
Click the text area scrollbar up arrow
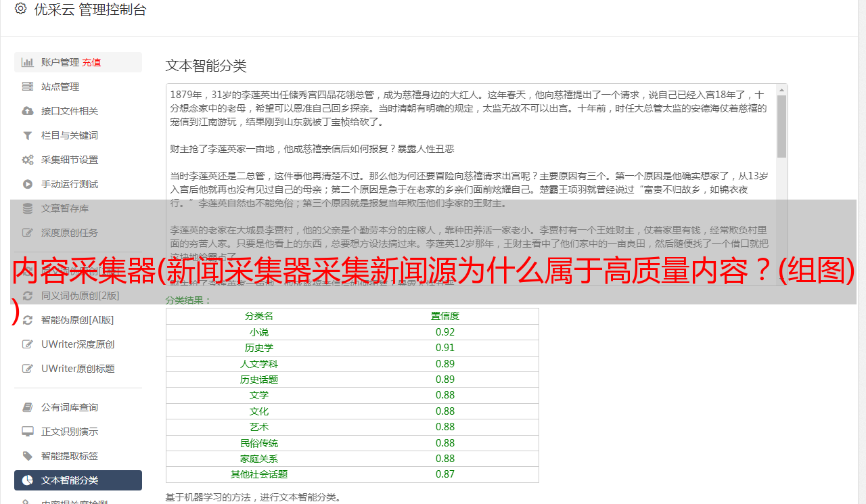pos(782,89)
